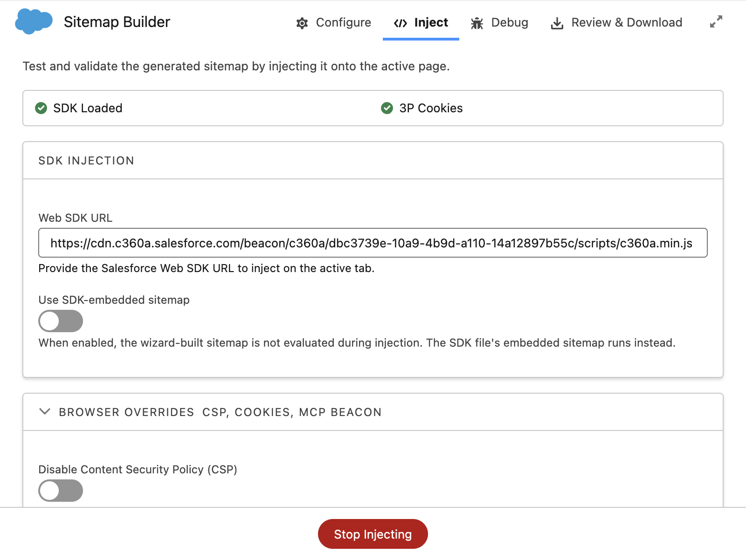Click the Sitemap Builder title text
Screen dimensions: 746x560
point(117,21)
